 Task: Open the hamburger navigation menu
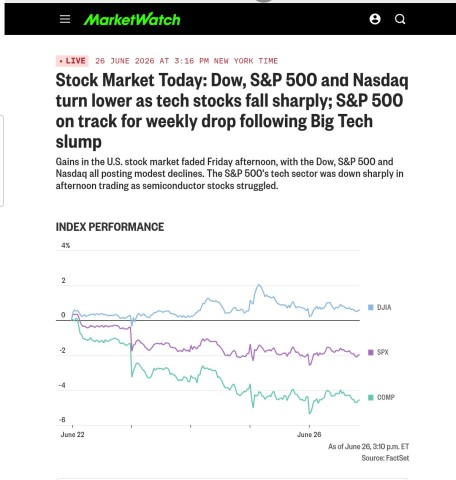65,19
